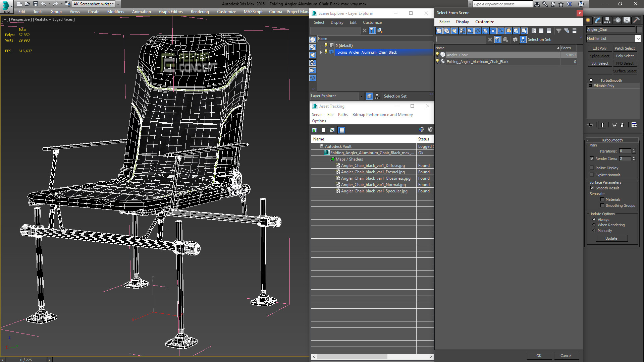Click the Display Bone Objects filter icon
Screen dimensions: 644x362
(x=501, y=31)
